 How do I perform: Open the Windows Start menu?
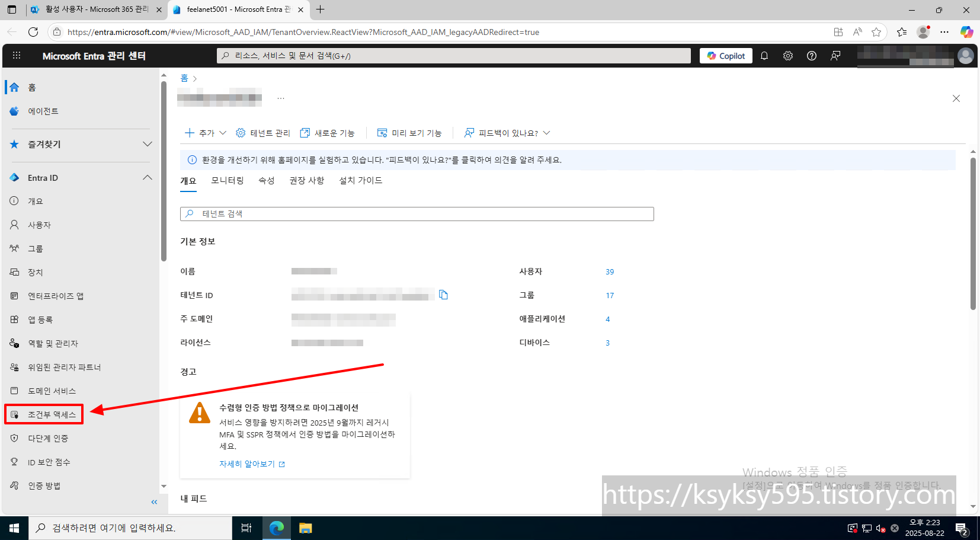click(x=14, y=528)
